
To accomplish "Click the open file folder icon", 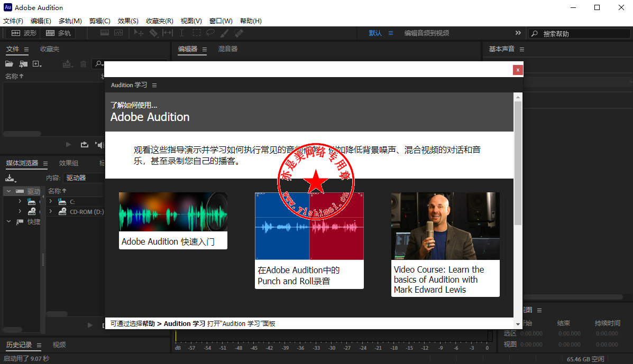I will tap(9, 64).
